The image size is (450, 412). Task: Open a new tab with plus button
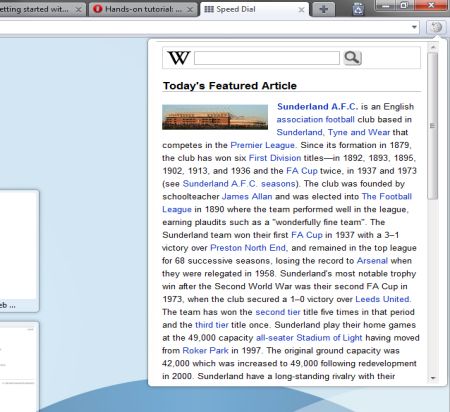click(323, 9)
